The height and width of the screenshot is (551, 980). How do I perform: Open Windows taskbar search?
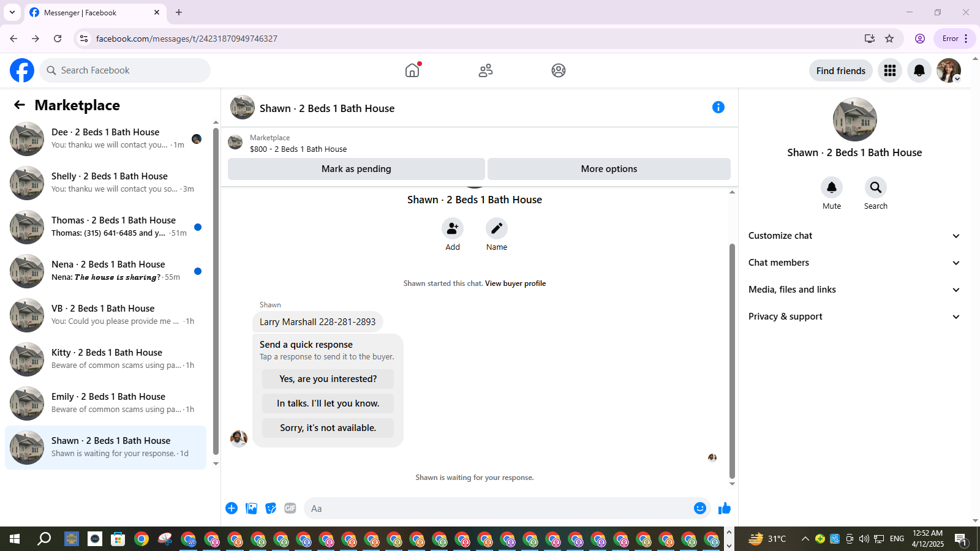(44, 539)
